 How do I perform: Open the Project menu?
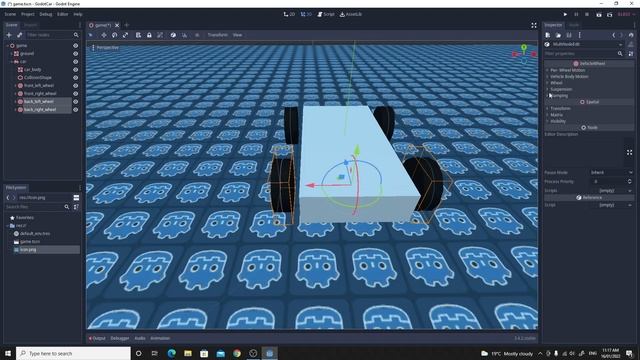(x=28, y=14)
